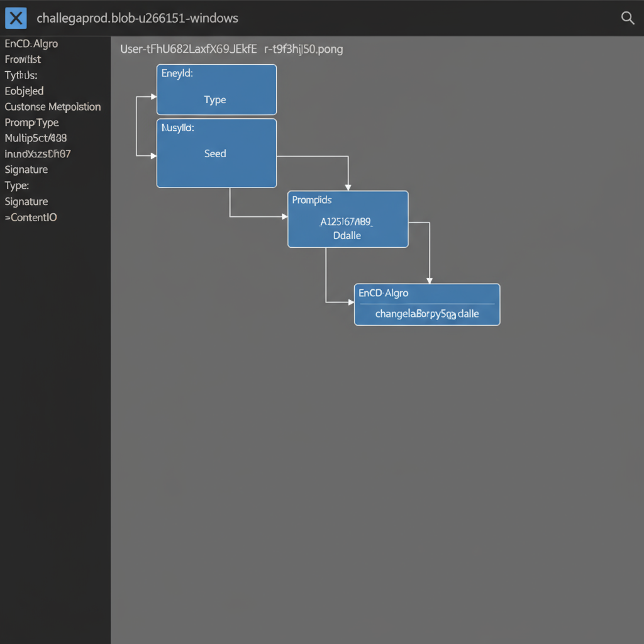Select Signature entry directly below Type:
This screenshot has width=644, height=644.
coord(26,202)
